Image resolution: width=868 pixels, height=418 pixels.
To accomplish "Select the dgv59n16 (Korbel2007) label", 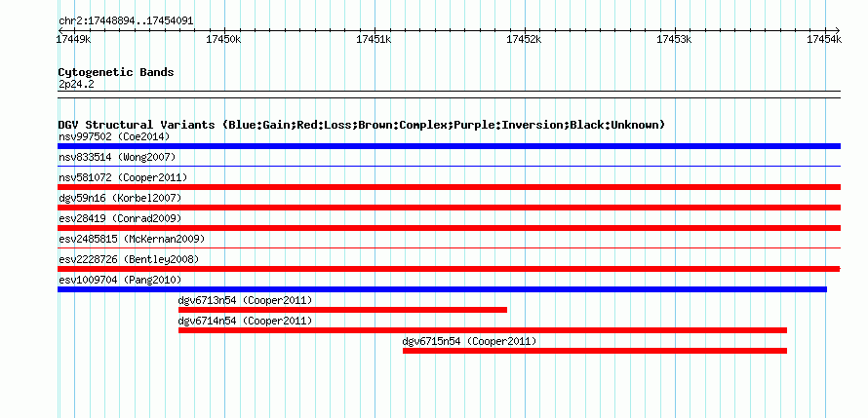I will tap(120, 198).
